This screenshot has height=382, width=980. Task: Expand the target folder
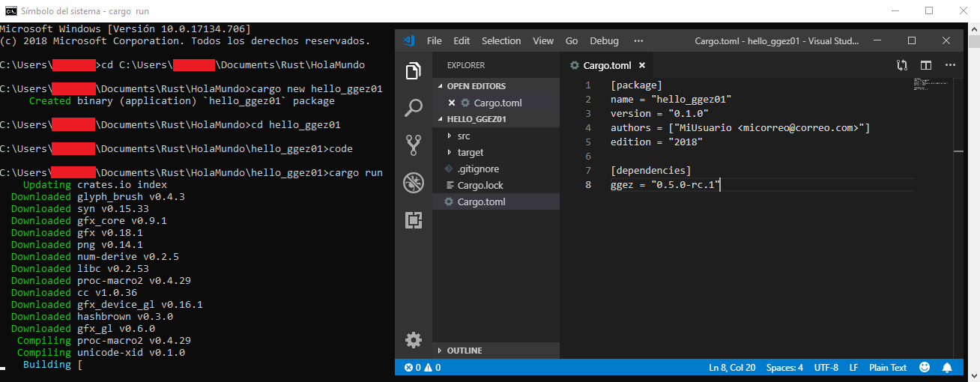click(x=471, y=152)
